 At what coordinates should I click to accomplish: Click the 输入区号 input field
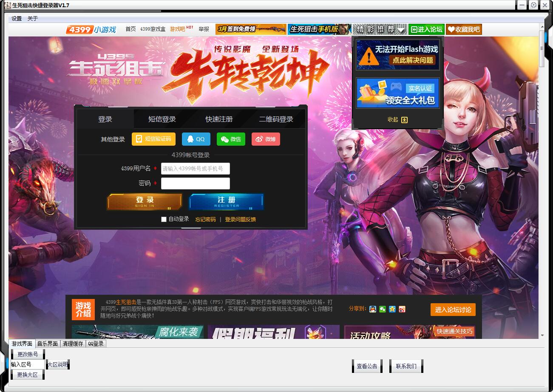[x=27, y=364]
